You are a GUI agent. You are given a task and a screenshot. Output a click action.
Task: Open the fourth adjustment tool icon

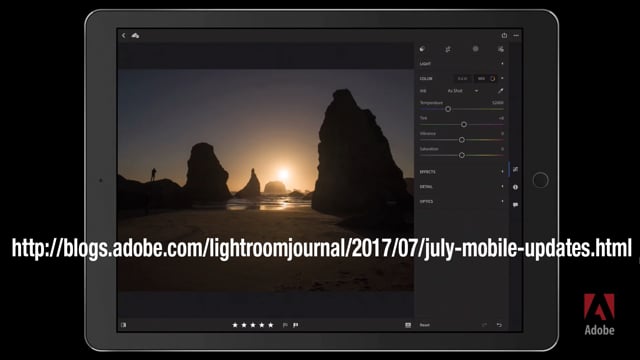click(500, 49)
